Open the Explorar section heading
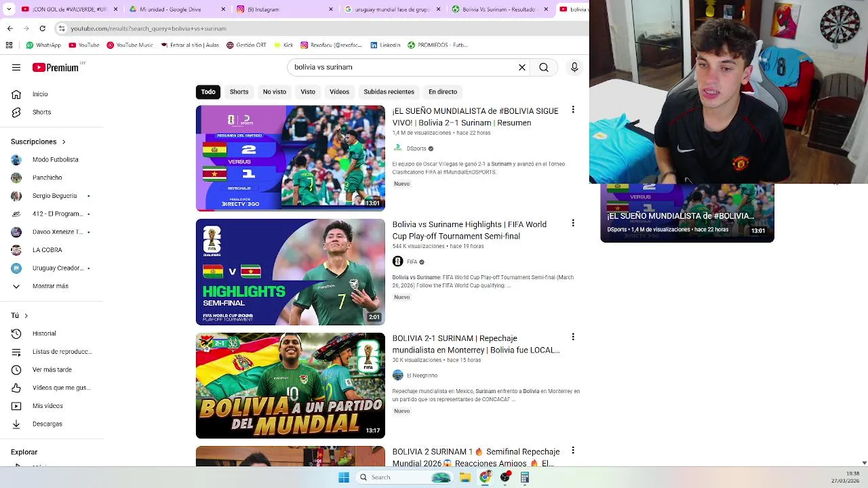 point(24,452)
